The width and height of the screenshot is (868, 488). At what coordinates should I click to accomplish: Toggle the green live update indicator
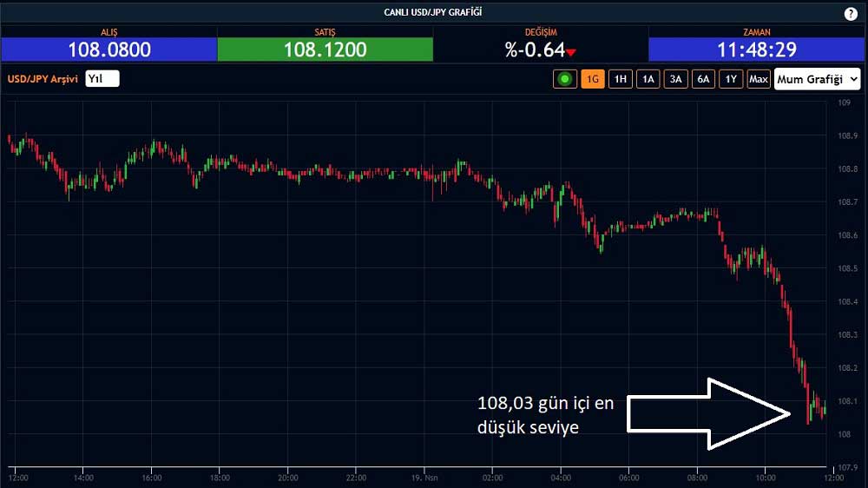click(565, 79)
